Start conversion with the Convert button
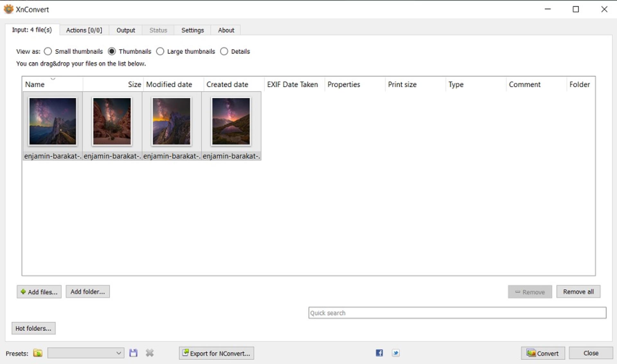Screen dimensions: 617x364 543,353
